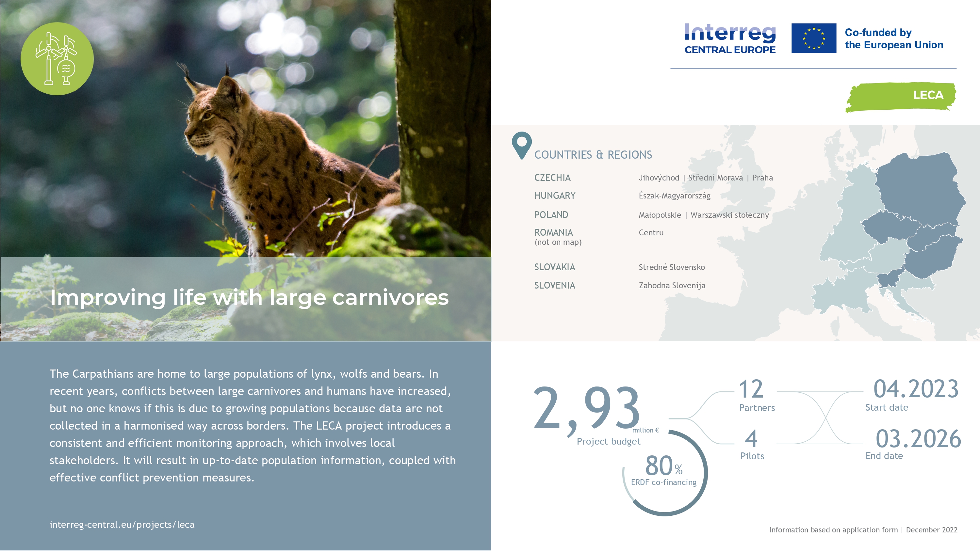Click Poland highlighted on the map
The height and width of the screenshot is (551, 980).
coord(921,188)
